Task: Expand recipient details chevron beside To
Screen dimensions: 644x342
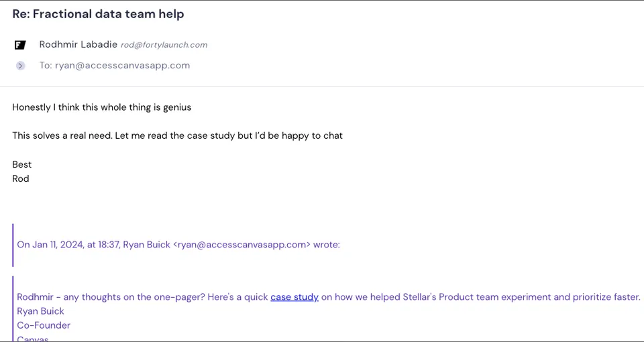Action: point(21,66)
